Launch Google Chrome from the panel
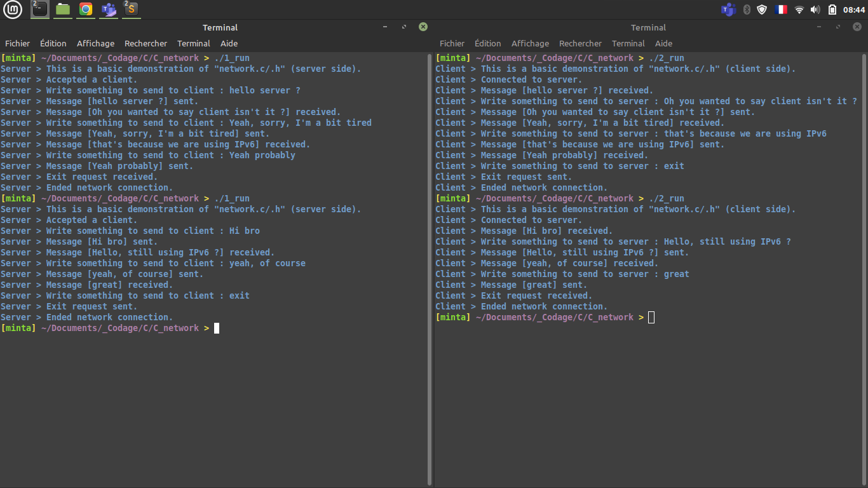This screenshot has height=488, width=868. [x=86, y=9]
